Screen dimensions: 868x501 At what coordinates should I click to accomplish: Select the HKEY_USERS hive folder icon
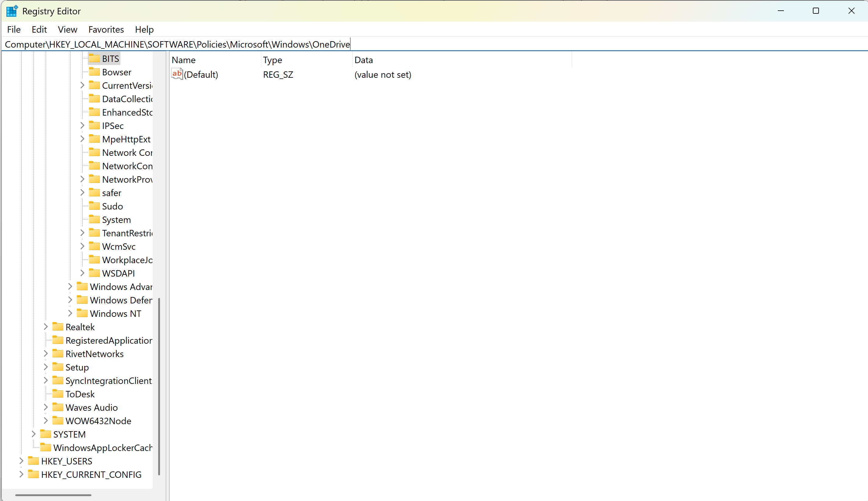coord(33,461)
